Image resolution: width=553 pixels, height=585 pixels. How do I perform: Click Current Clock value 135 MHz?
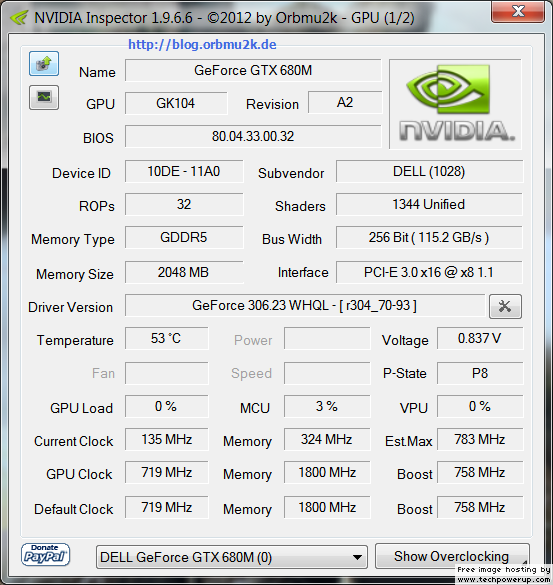[x=166, y=439]
